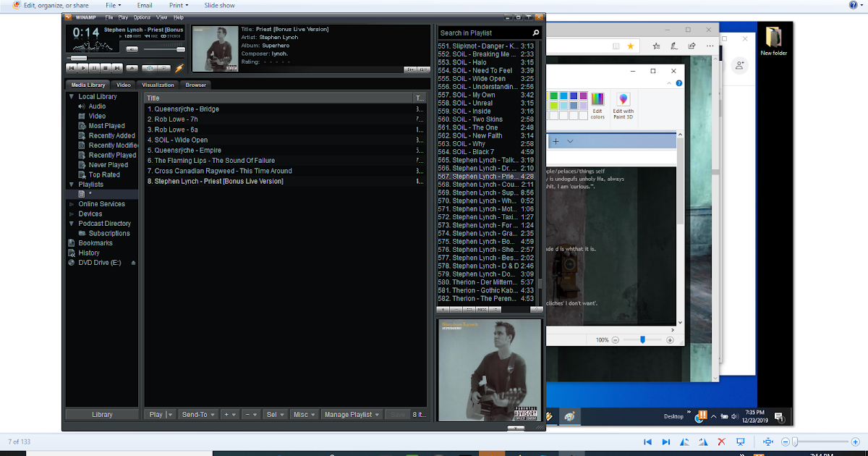Toggle shuffle mode in Winamp
868x456 pixels.
pyautogui.click(x=149, y=68)
